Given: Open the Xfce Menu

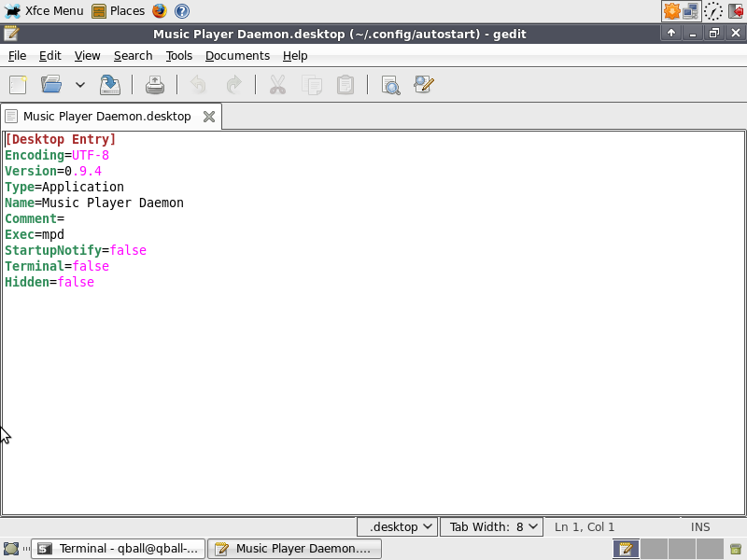Looking at the screenshot, I should click(x=44, y=10).
